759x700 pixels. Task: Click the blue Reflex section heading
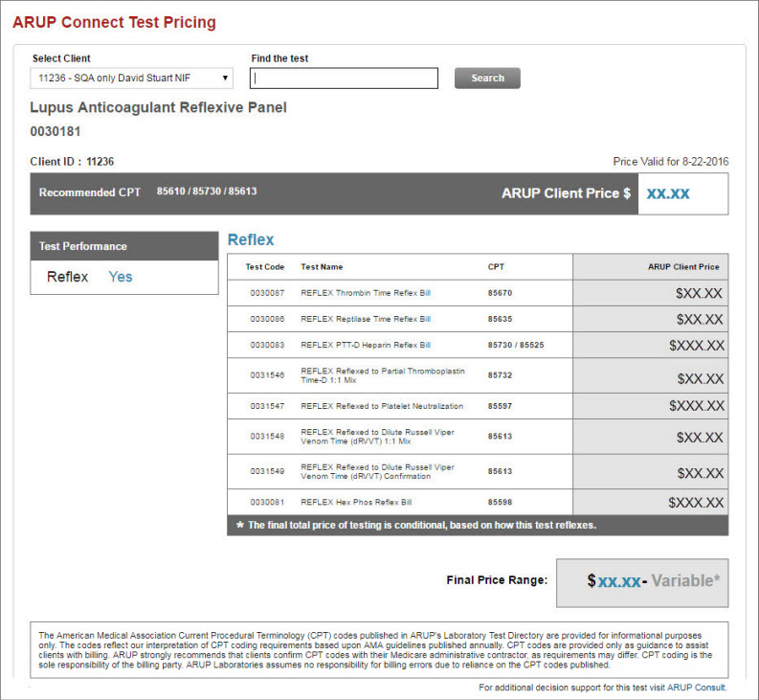click(251, 239)
